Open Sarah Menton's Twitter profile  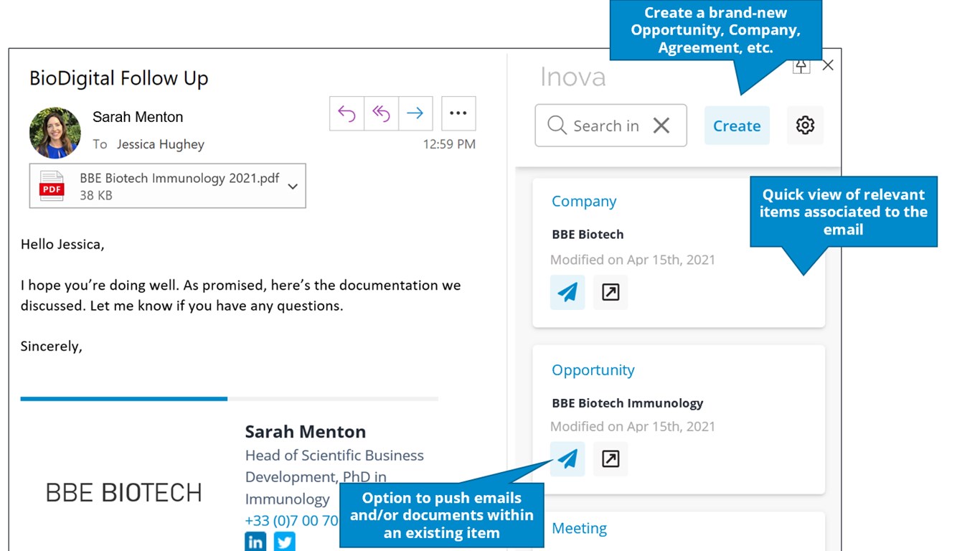285,541
